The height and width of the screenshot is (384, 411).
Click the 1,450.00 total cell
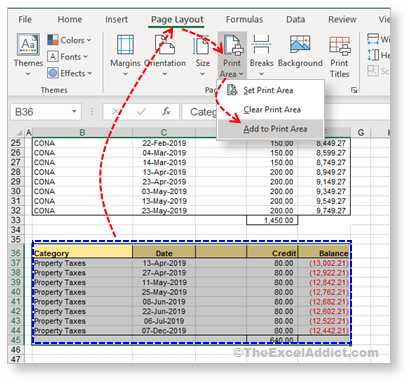click(x=272, y=220)
